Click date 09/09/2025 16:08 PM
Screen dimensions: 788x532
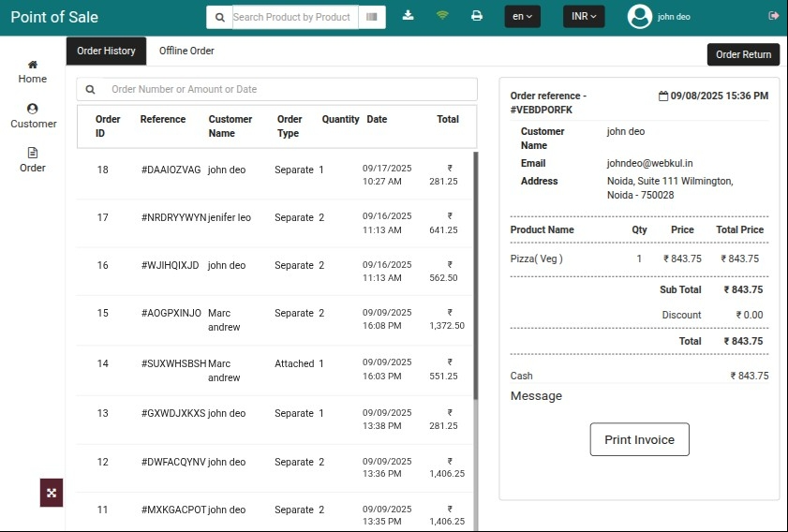(x=387, y=319)
